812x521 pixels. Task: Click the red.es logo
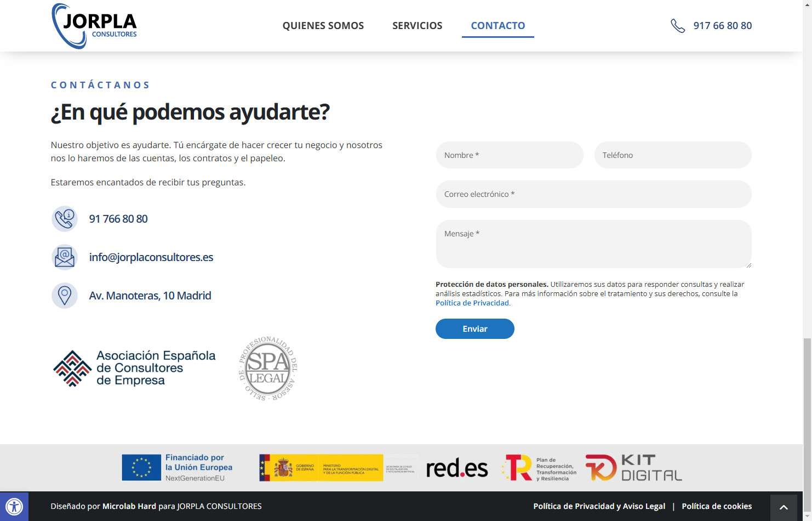(456, 468)
